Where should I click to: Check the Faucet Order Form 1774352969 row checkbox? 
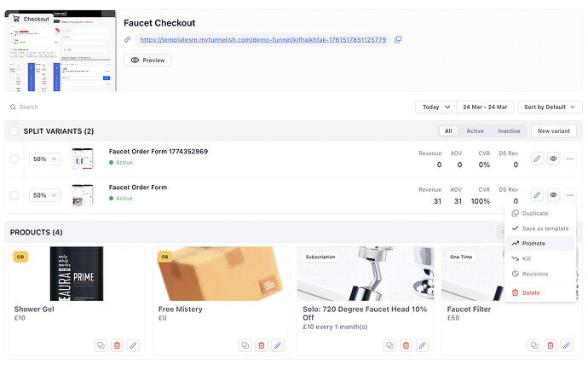coord(14,159)
